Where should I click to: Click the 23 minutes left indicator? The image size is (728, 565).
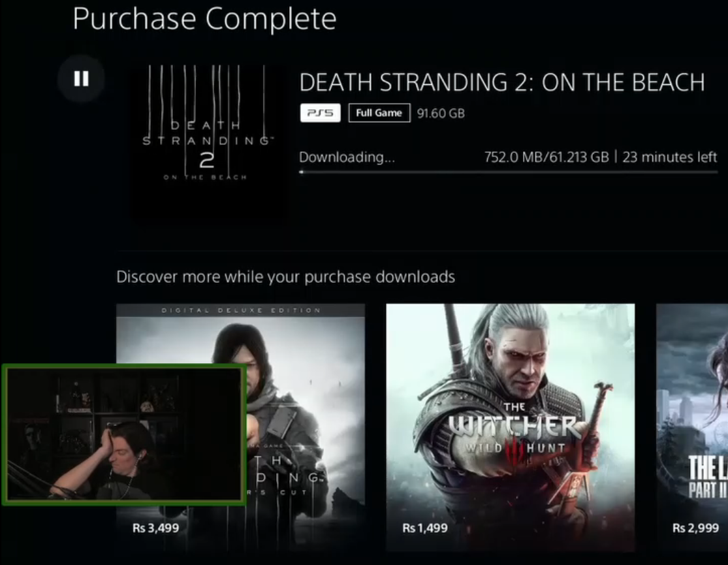[x=669, y=157]
